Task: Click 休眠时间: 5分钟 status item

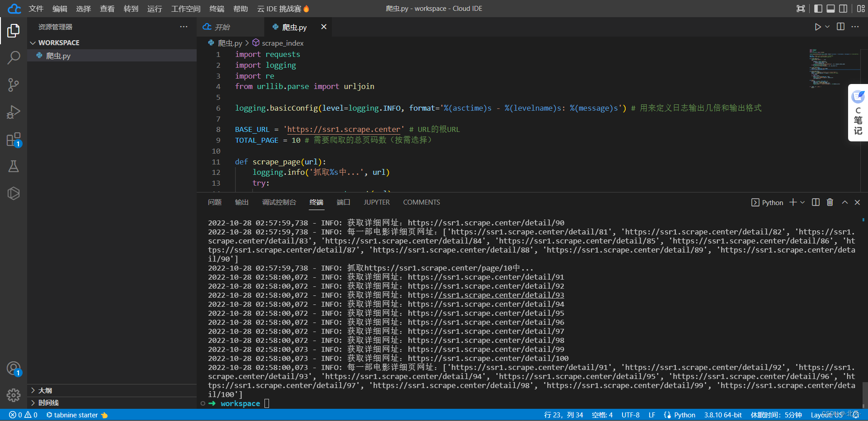Action: pyautogui.click(x=776, y=415)
